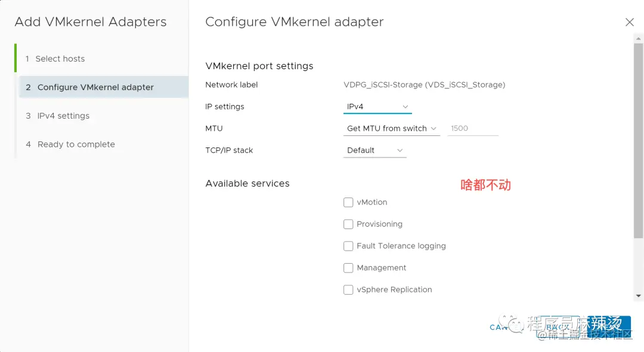The width and height of the screenshot is (644, 352).
Task: Click the blue Next button
Action: [609, 327]
